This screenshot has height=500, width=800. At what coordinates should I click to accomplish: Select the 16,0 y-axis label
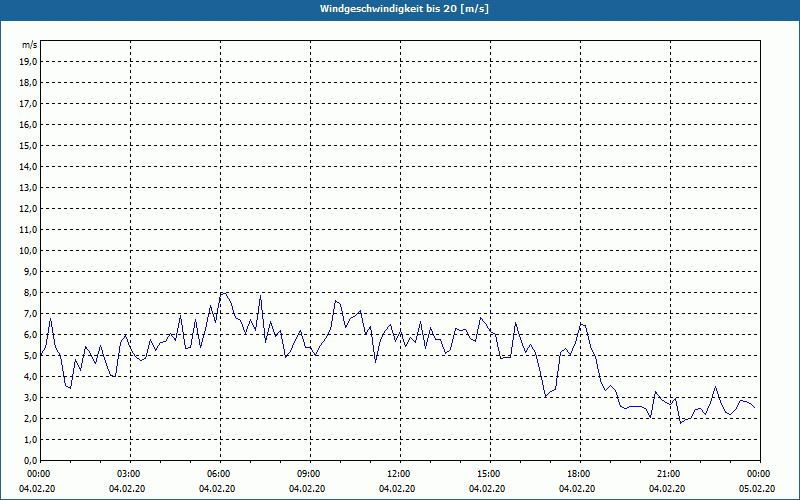(28, 124)
